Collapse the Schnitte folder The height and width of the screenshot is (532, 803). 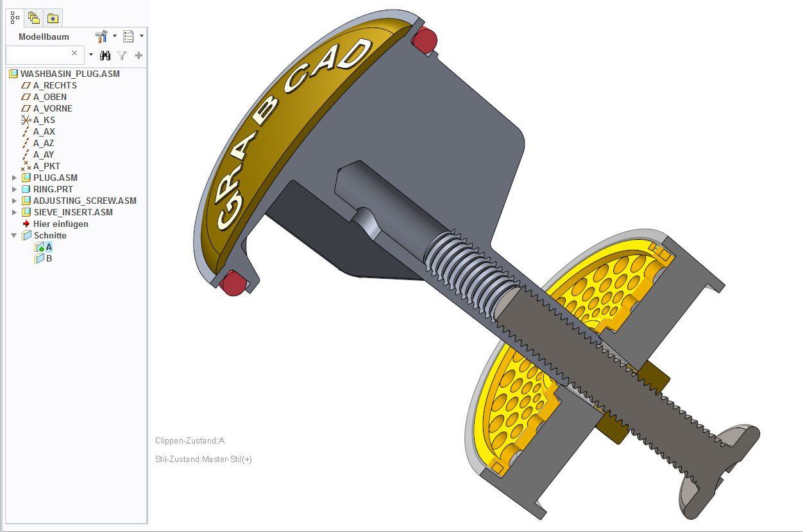click(15, 235)
